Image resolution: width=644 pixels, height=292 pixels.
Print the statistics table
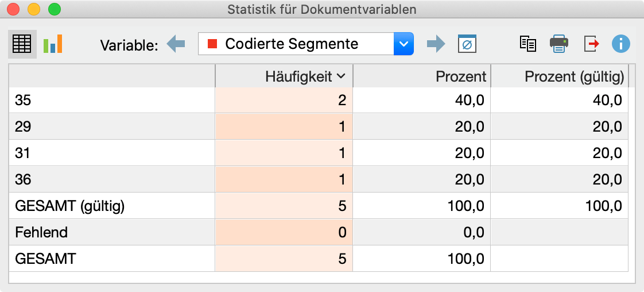[559, 44]
